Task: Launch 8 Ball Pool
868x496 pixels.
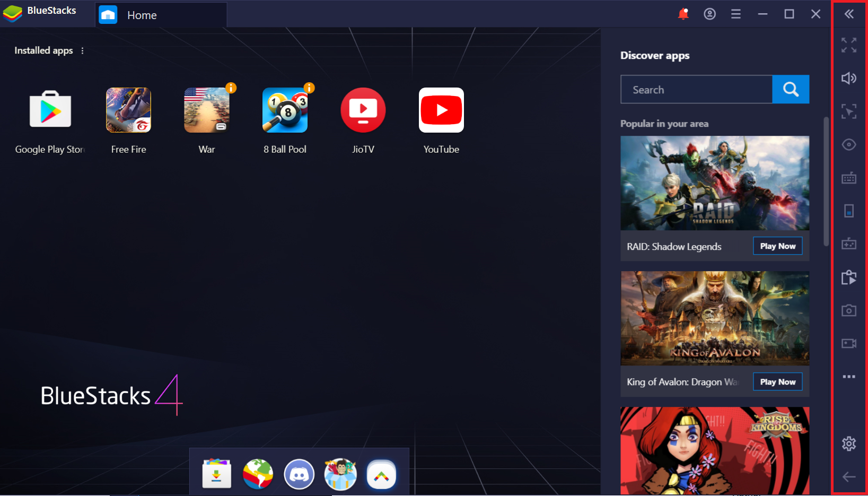Action: click(285, 110)
